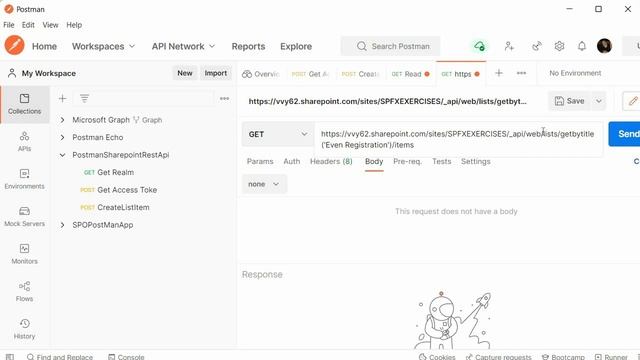
Task: Open the File menu
Action: (x=9, y=25)
